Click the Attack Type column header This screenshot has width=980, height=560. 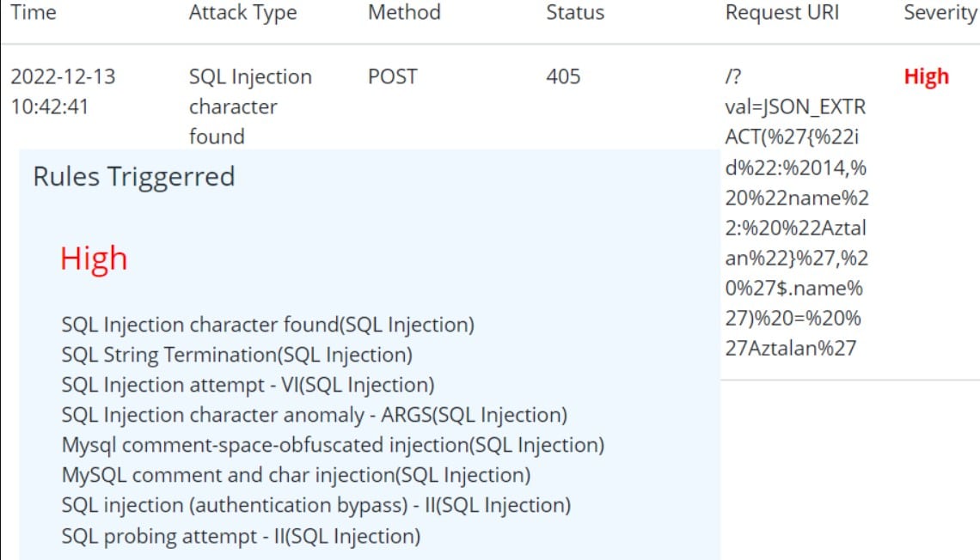242,13
